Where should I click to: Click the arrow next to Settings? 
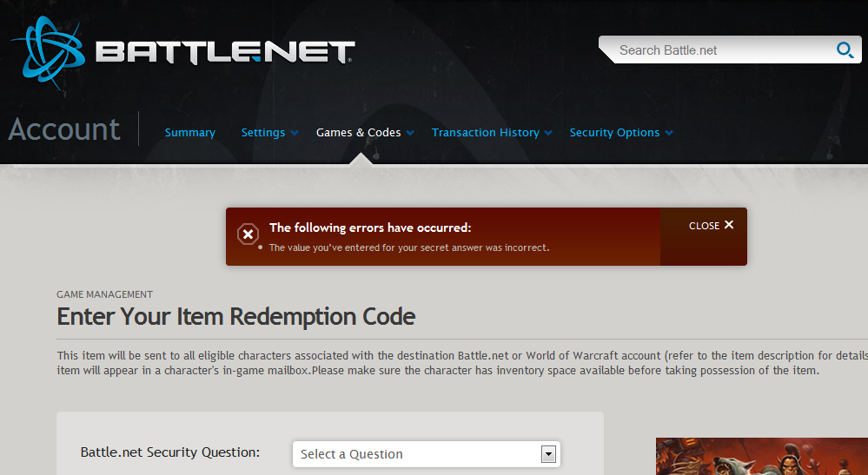(295, 133)
